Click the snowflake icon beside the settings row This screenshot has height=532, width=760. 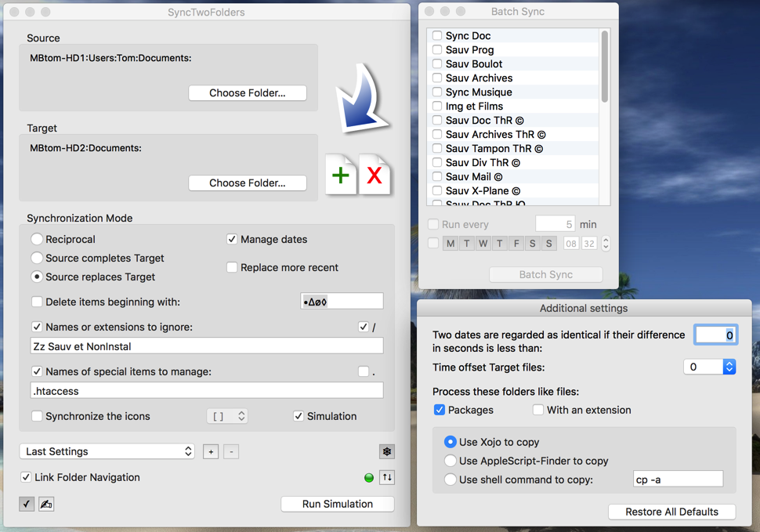387,451
